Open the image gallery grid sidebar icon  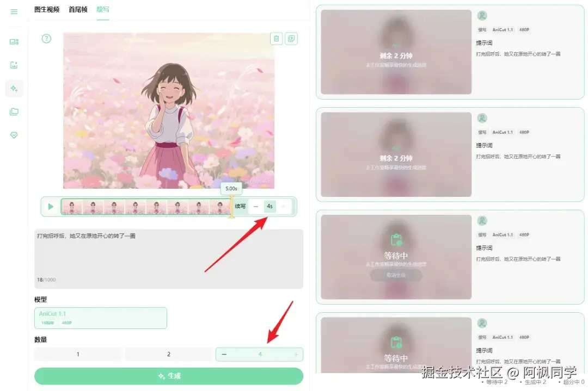click(x=14, y=41)
